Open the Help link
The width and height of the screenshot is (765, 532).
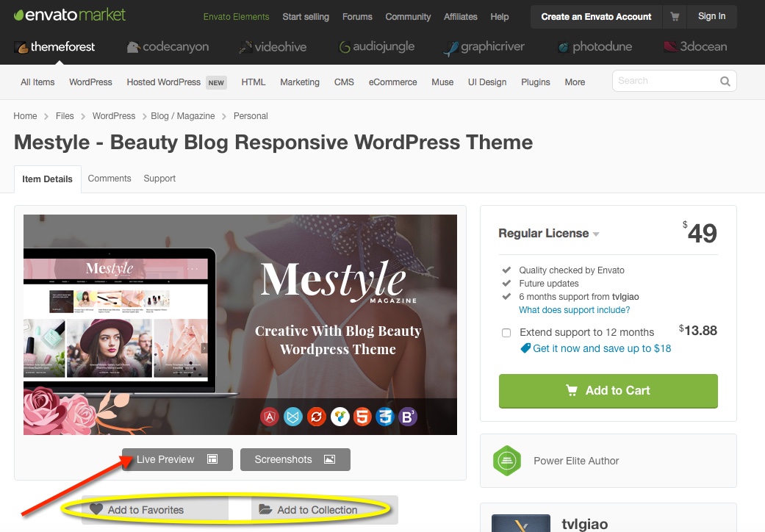coord(499,17)
